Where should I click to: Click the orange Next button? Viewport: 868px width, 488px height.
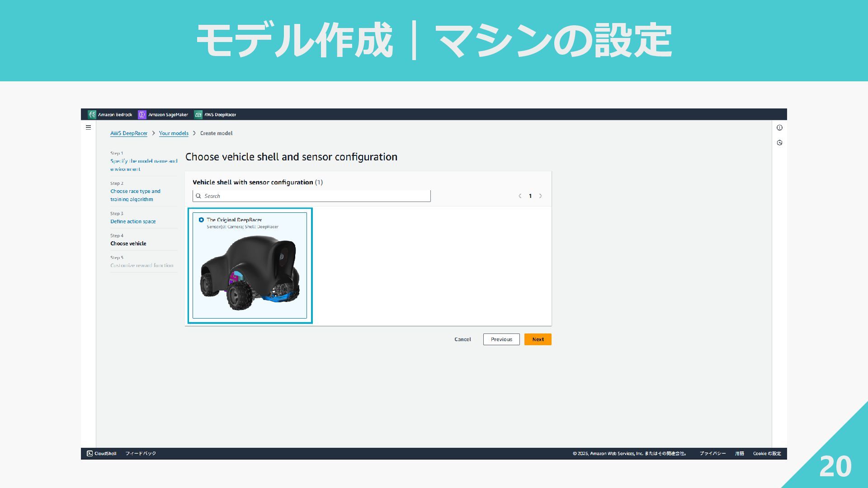538,339
